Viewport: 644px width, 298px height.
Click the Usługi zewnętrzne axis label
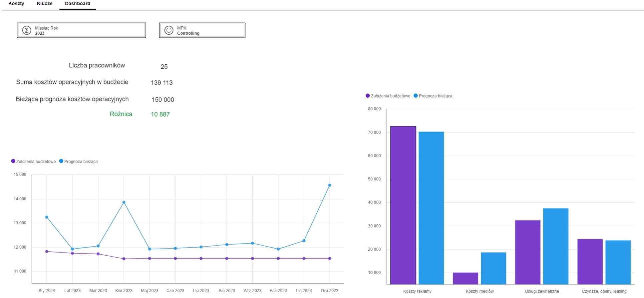point(542,291)
